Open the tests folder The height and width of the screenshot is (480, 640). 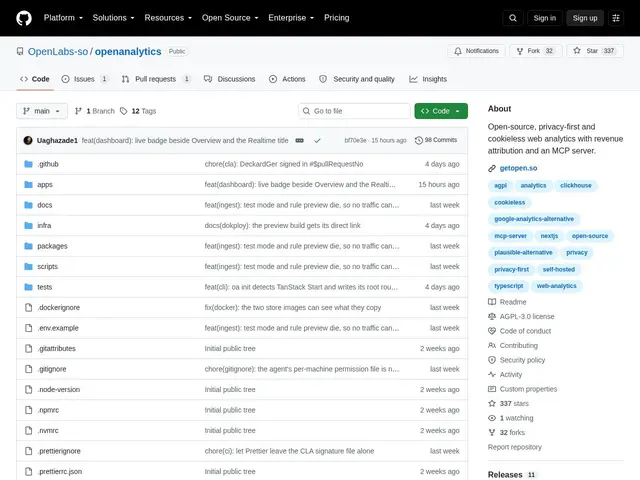click(x=44, y=287)
